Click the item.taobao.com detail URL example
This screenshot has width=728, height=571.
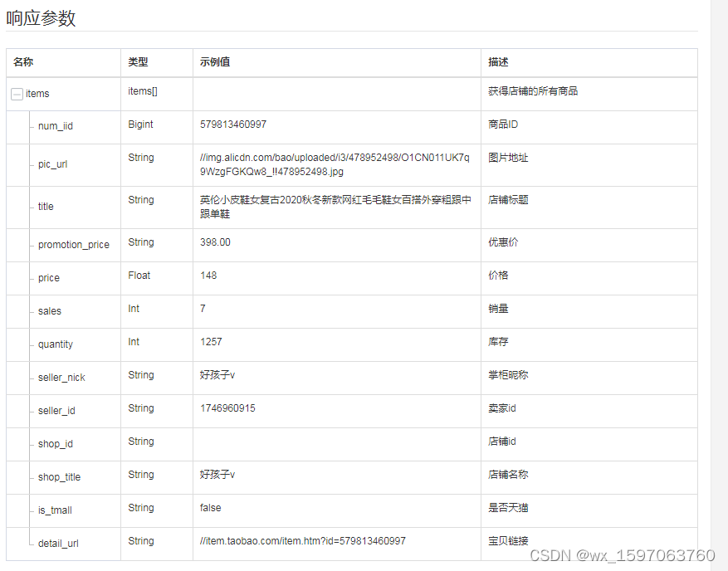(303, 541)
